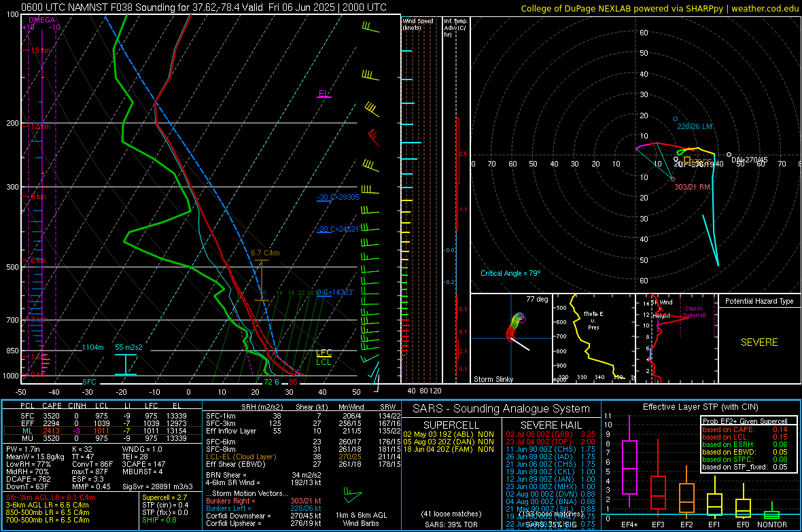This screenshot has height=532, width=802.
Task: Click the 'Inf. Temp. Adv.' panel header
Action: 455,28
